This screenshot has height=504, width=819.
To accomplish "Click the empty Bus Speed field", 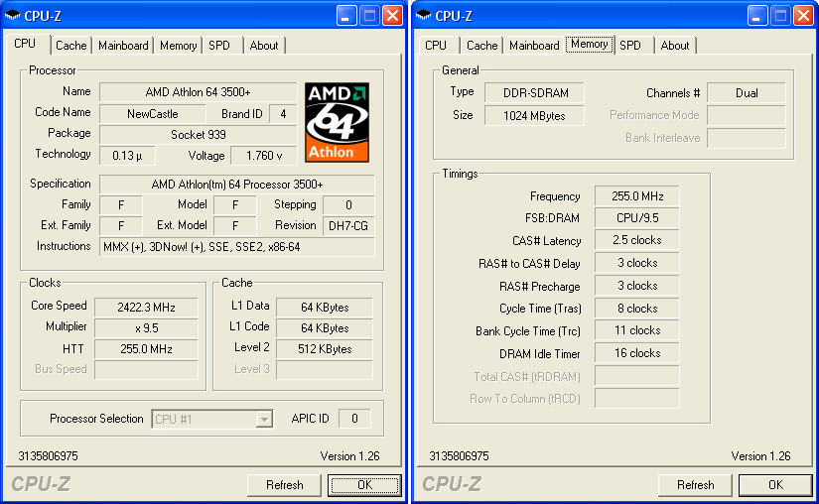I will 146,369.
